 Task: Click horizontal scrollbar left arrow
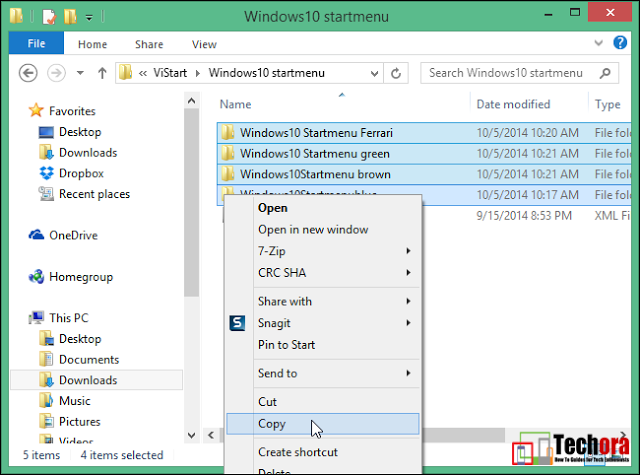point(211,435)
